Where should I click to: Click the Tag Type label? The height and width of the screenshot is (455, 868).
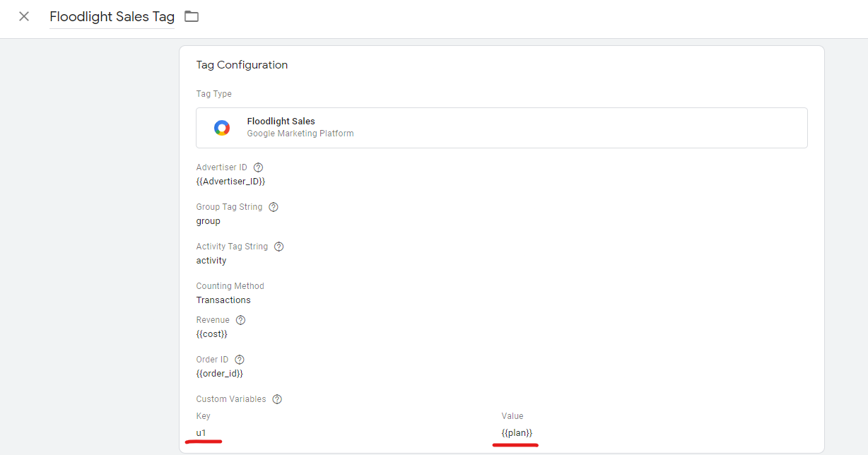click(214, 94)
